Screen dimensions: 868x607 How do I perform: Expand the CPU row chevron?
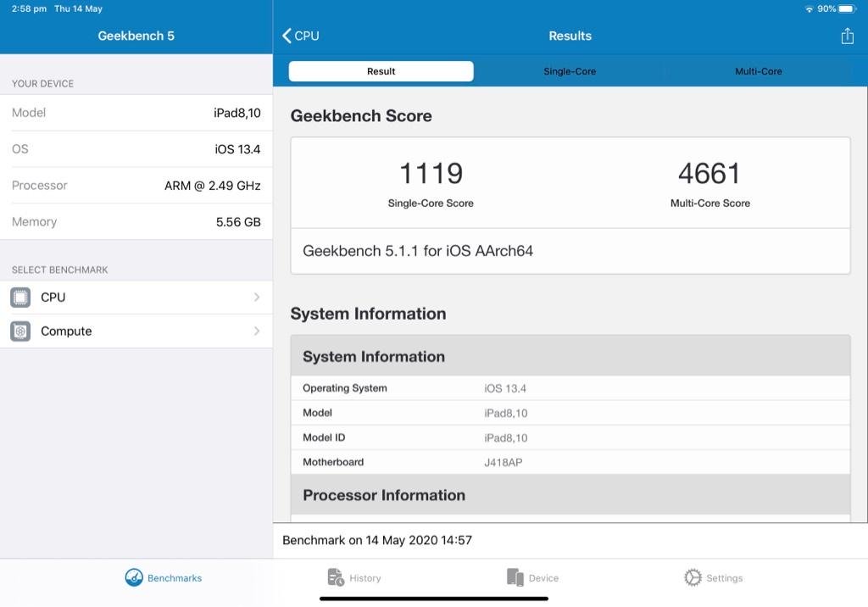[257, 298]
